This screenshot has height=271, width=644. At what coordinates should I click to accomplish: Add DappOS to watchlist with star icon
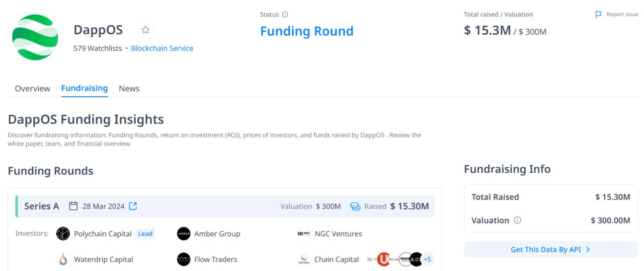tap(145, 30)
